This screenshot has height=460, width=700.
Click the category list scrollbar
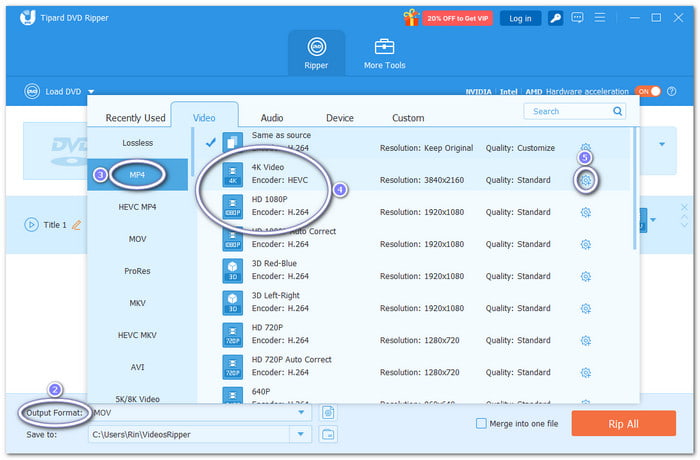click(193, 152)
